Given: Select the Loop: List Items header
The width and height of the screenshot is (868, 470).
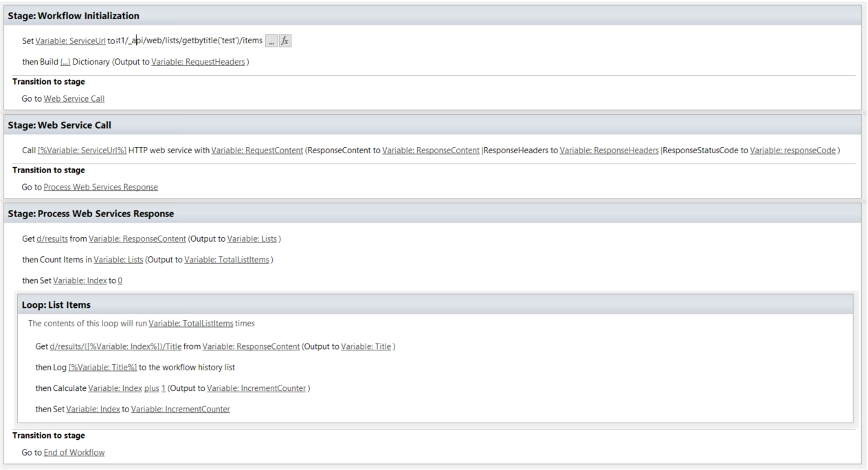Looking at the screenshot, I should [x=435, y=304].
